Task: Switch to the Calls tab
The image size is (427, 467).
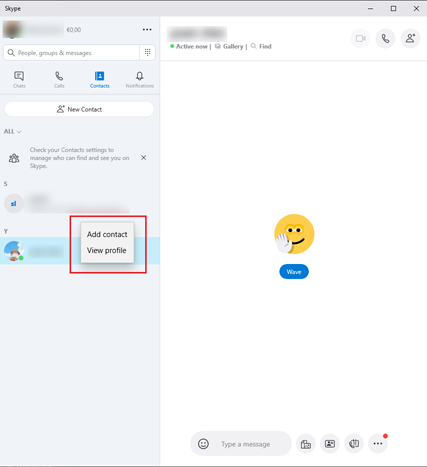Action: (x=59, y=80)
